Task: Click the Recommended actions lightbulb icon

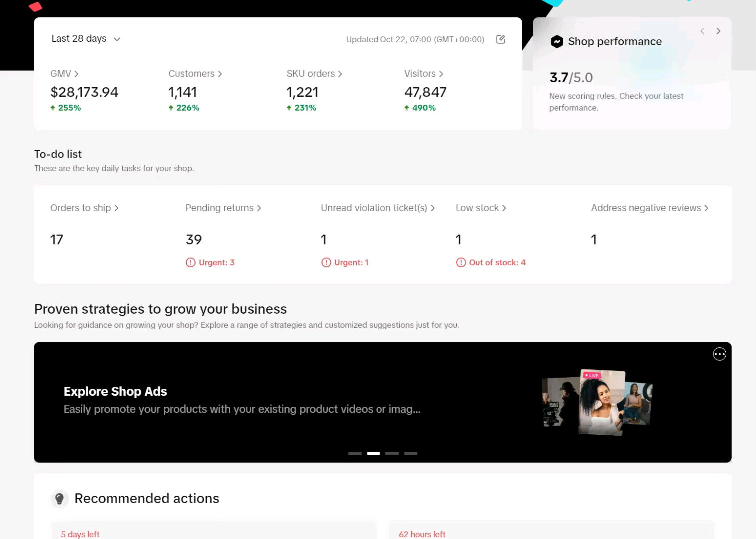Action: [59, 498]
